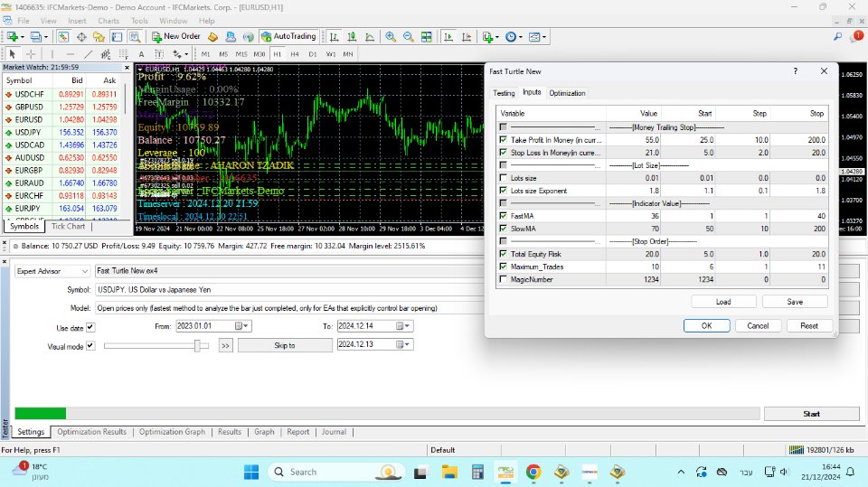This screenshot has width=868, height=487.
Task: Adjust the visual mode speed slider
Action: click(198, 345)
